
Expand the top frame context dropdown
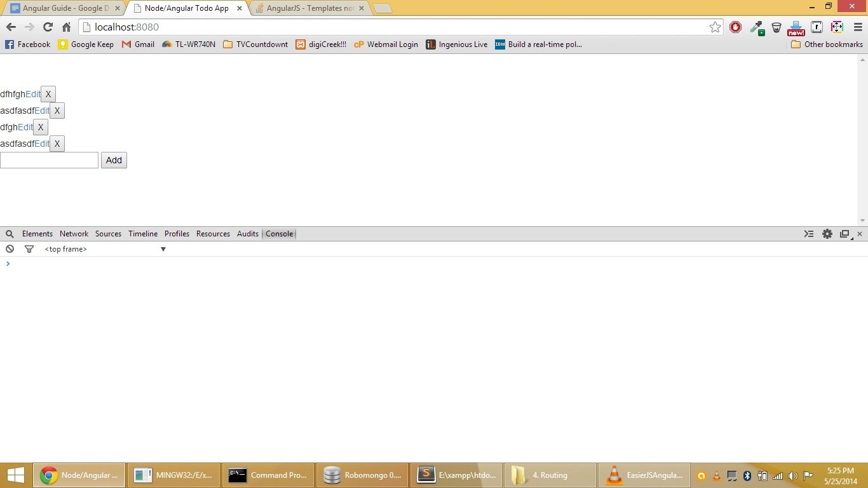tap(105, 249)
